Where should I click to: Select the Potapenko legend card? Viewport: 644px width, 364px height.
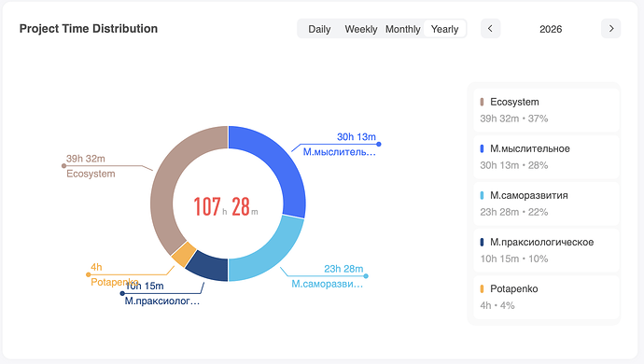pos(546,297)
